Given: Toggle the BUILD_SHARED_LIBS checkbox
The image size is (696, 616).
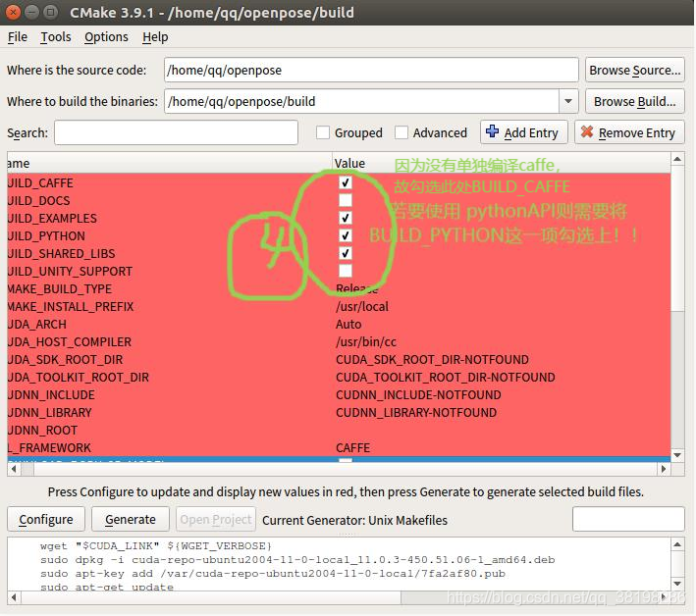Looking at the screenshot, I should (346, 253).
